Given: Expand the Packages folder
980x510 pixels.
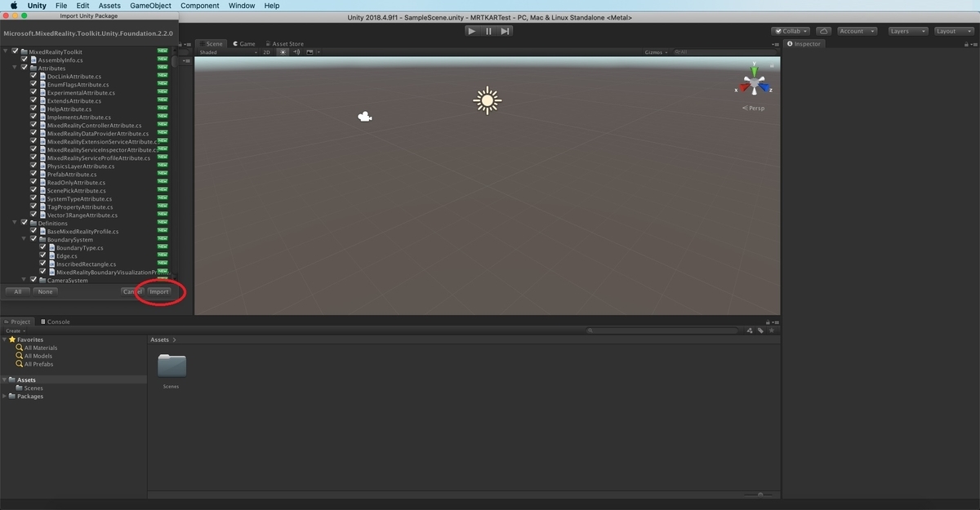Looking at the screenshot, I should [5, 397].
